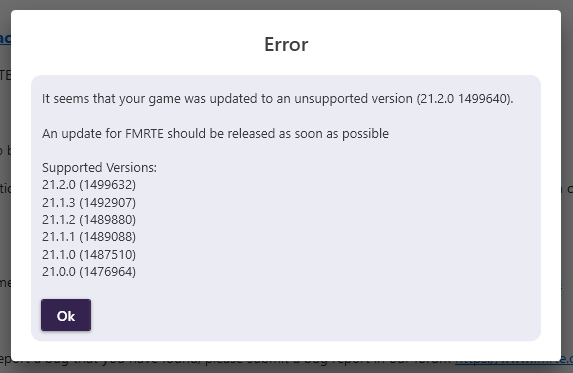The width and height of the screenshot is (573, 373).
Task: Click the FMRTE update notice sentence
Action: click(215, 134)
